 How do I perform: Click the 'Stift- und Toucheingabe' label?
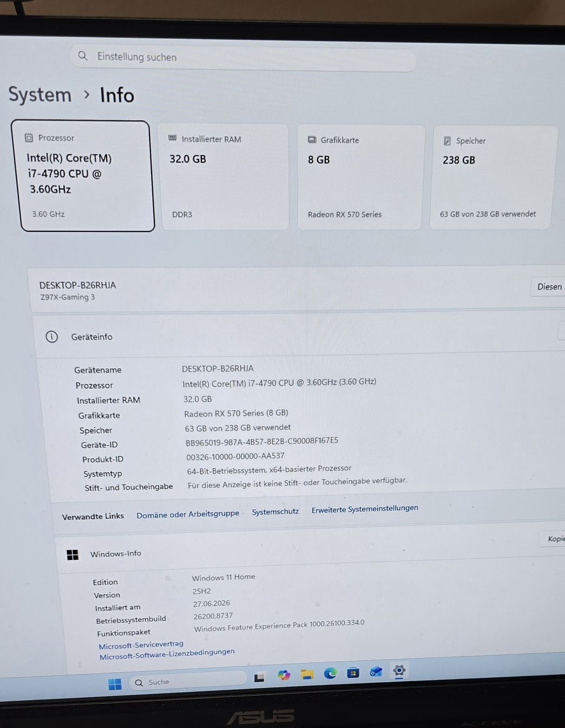tap(128, 487)
